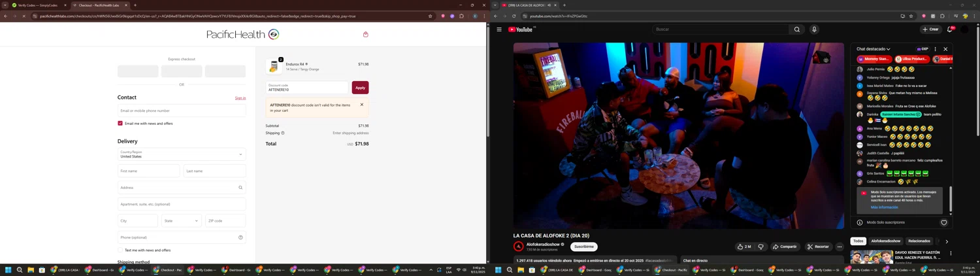Image resolution: width=980 pixels, height=276 pixels.
Task: Reload the YouTube page
Action: (514, 16)
